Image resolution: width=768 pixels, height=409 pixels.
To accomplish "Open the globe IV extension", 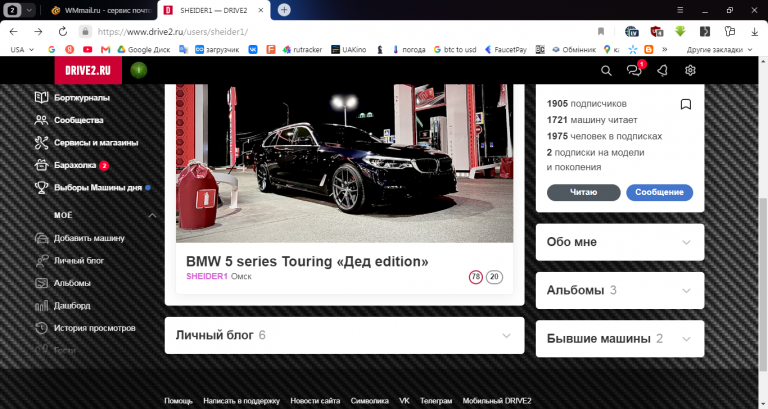I will pos(632,32).
